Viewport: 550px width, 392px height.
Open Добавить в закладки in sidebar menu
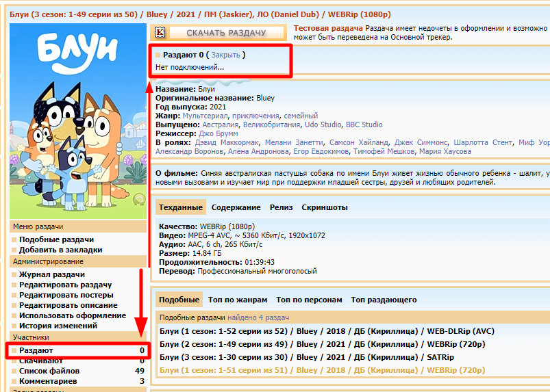pos(61,250)
